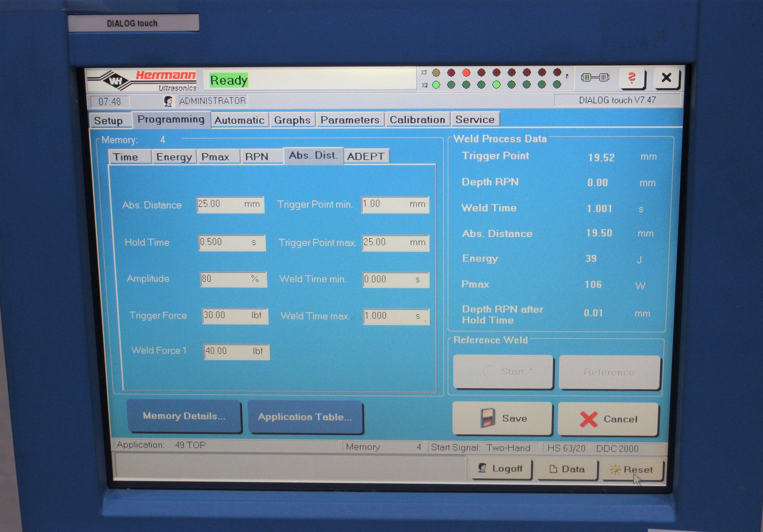This screenshot has height=532, width=763.
Task: Edit the Weld Force 1 40.00 lbf field
Action: [236, 352]
